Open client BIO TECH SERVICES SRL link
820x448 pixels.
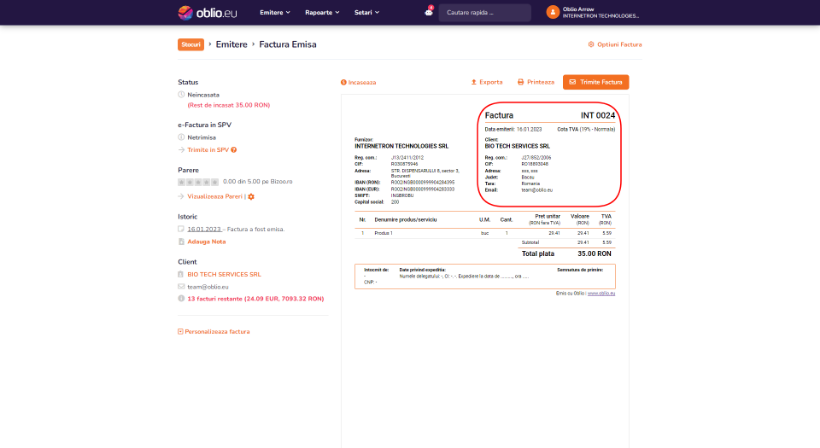(224, 274)
